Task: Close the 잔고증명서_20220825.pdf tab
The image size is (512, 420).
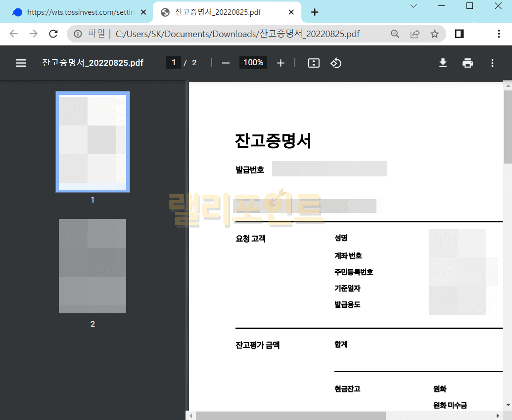Action: pos(292,12)
